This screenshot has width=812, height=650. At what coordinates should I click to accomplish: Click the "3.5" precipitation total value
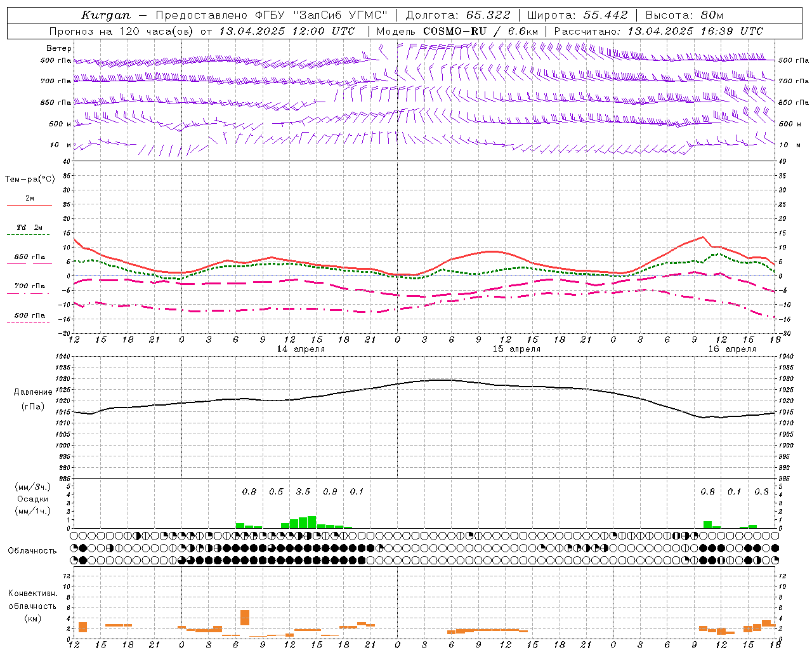303,492
